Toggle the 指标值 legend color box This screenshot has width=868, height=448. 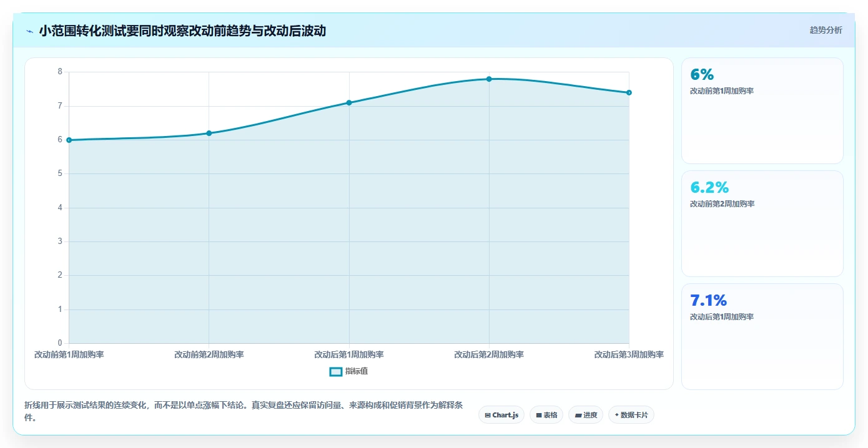[335, 371]
